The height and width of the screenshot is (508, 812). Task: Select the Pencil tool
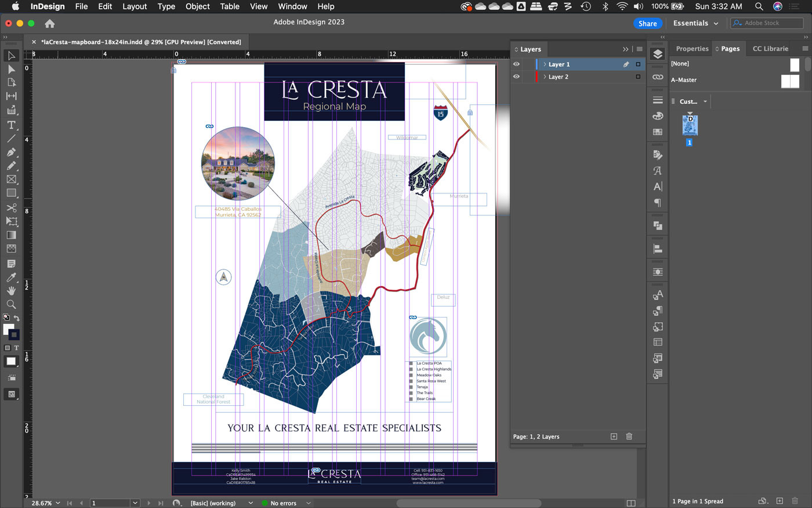tap(11, 165)
